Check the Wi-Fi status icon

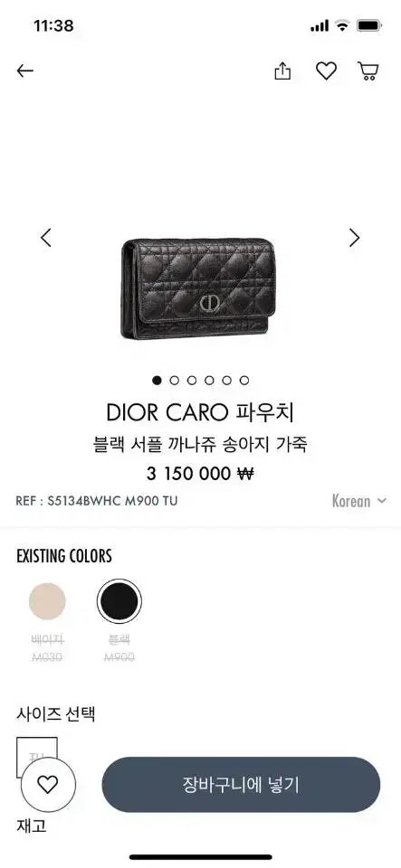[343, 25]
